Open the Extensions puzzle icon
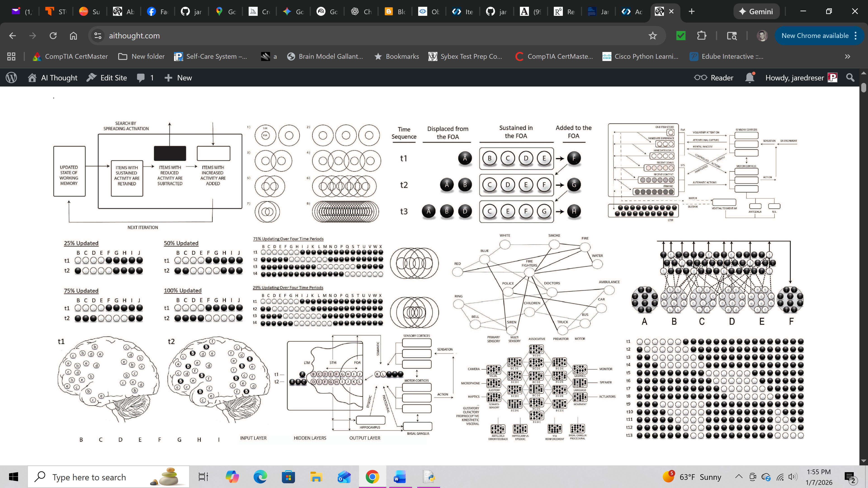Viewport: 868px width, 488px height. pyautogui.click(x=702, y=36)
